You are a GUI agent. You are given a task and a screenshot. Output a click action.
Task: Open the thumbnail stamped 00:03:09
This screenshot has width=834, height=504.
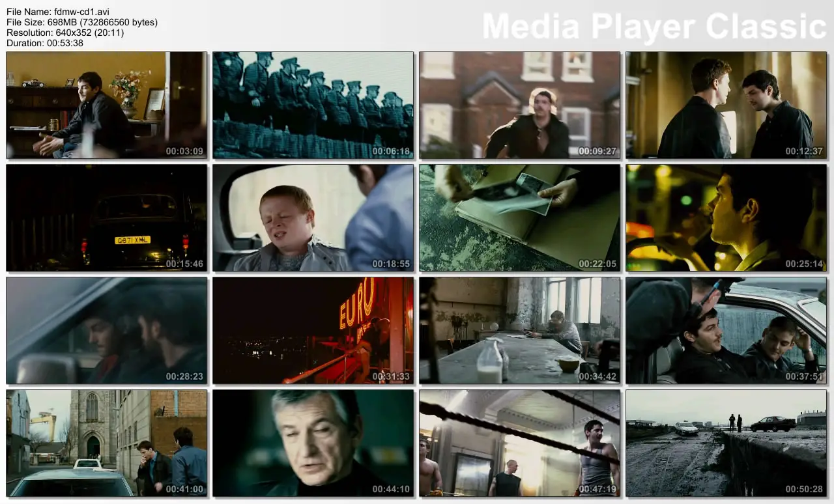tap(107, 105)
